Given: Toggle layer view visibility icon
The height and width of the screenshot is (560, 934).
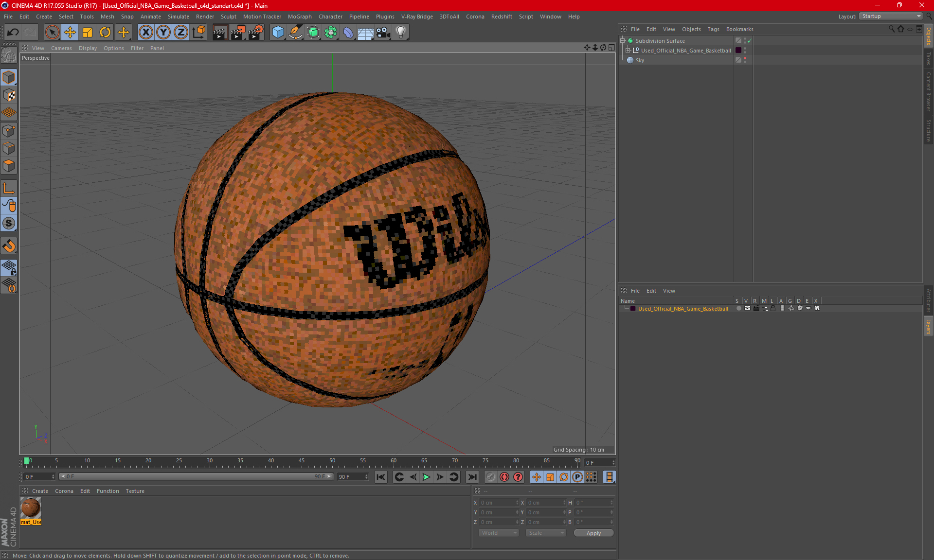Looking at the screenshot, I should coord(748,308).
